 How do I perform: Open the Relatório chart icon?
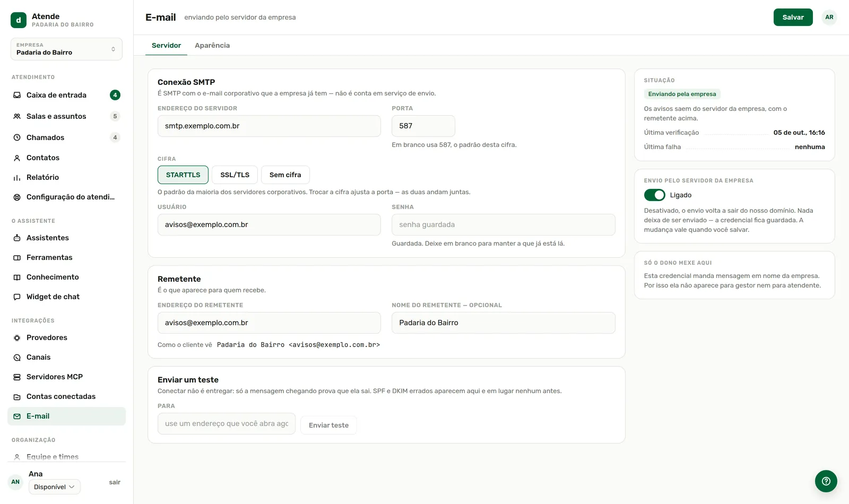17,178
